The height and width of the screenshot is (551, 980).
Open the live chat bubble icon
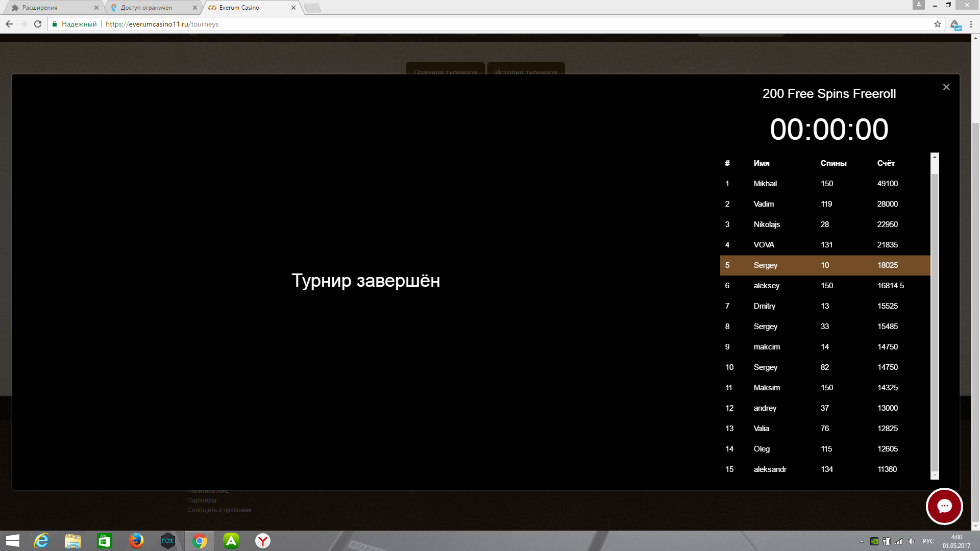[944, 506]
